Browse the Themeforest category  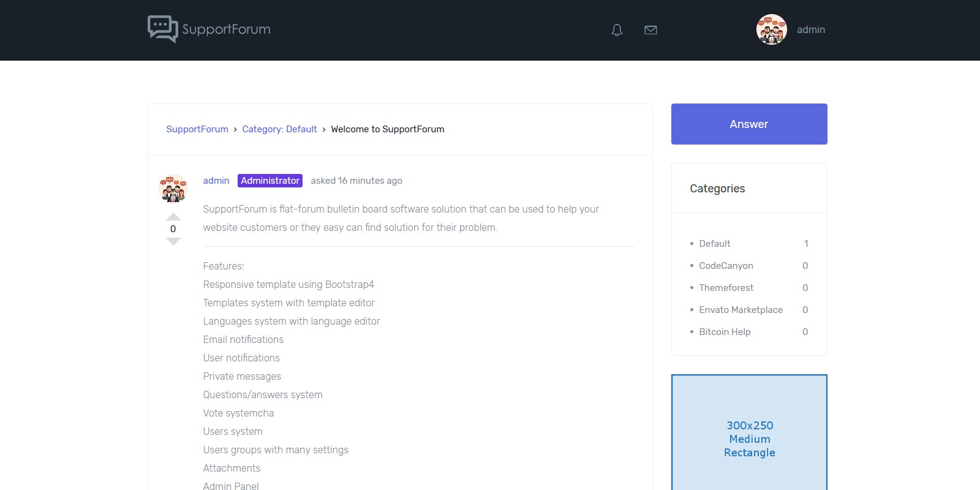click(x=726, y=288)
